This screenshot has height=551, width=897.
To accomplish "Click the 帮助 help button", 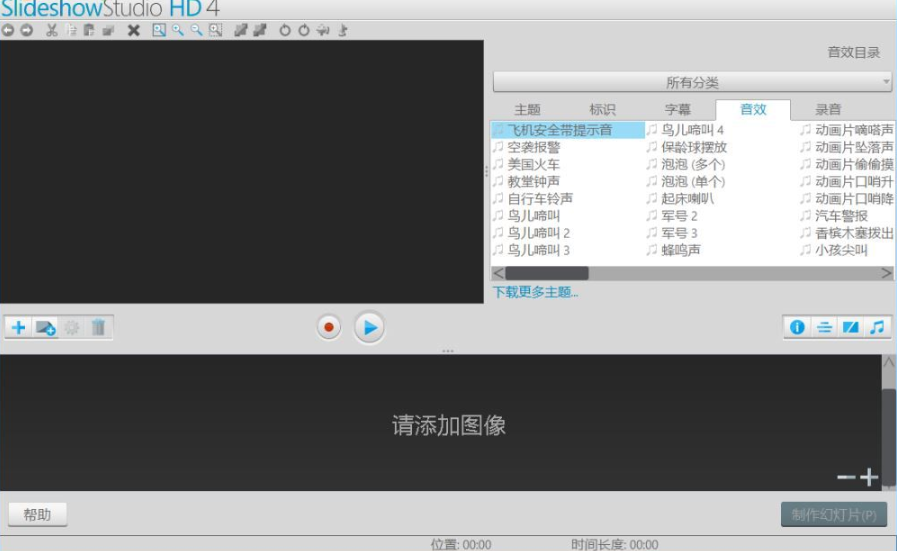I will click(37, 514).
